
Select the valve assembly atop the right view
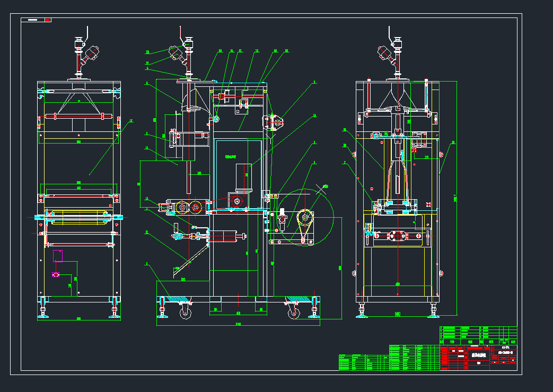(x=390, y=54)
